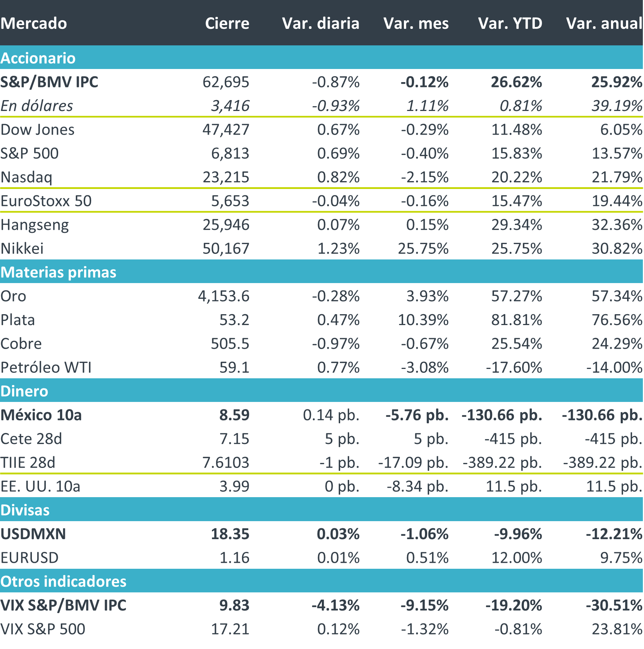The image size is (644, 649).
Task: Click the Nasdaq closing value 23,215
Action: click(x=226, y=177)
